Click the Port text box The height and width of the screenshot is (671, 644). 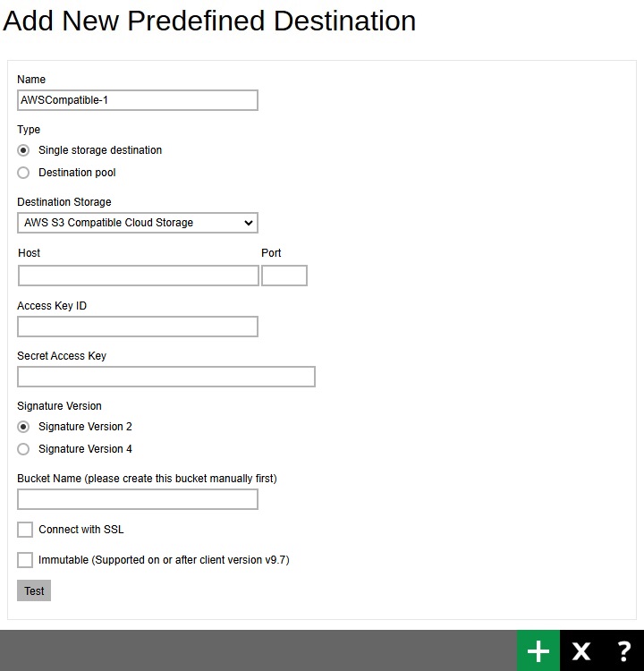[x=284, y=276]
